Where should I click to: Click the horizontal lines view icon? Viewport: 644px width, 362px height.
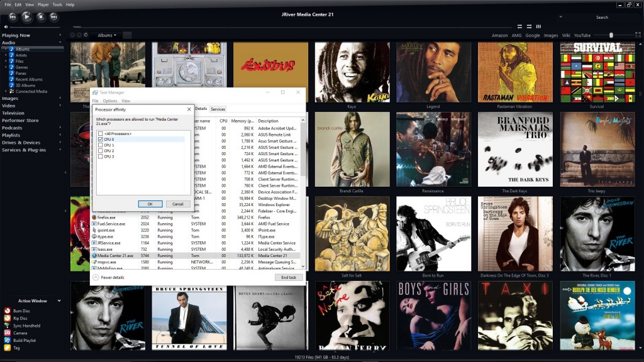point(529,26)
